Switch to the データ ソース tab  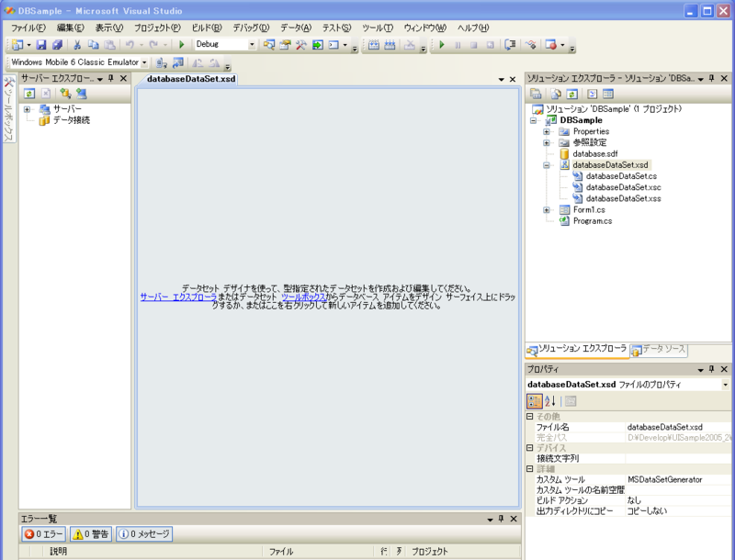tap(659, 349)
